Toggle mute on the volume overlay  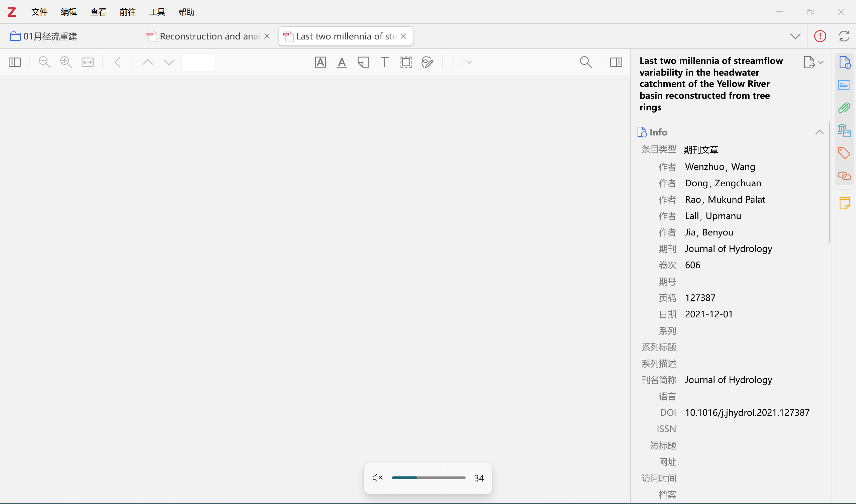coord(377,478)
